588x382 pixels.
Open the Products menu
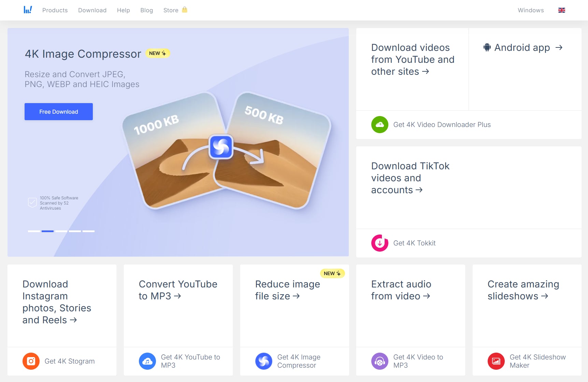55,10
